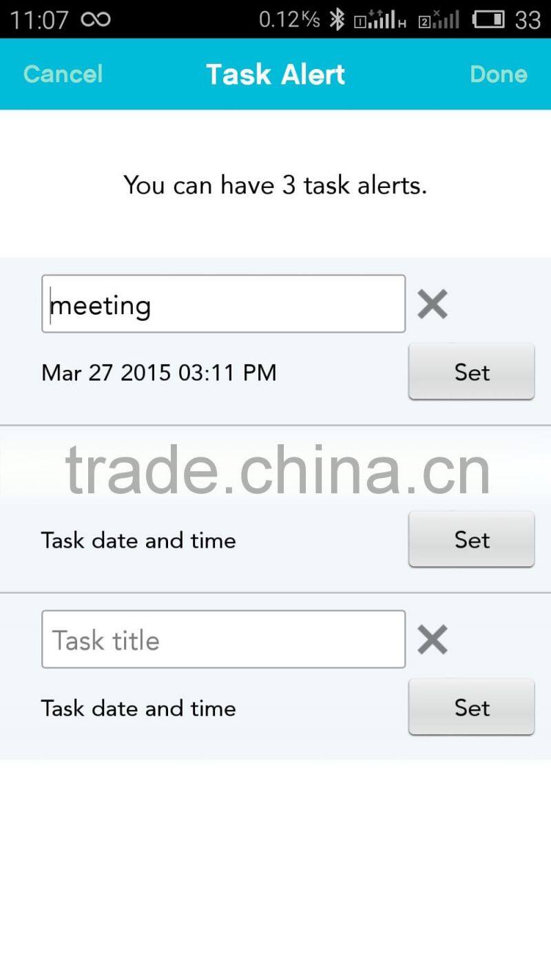Tap the battery icon in status bar
The height and width of the screenshot is (980, 551).
coord(488,19)
